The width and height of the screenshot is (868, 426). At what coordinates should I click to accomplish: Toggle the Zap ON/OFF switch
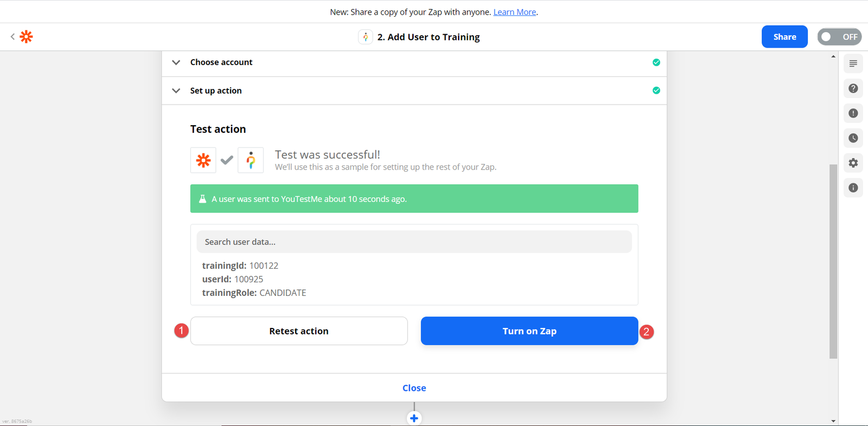point(839,37)
